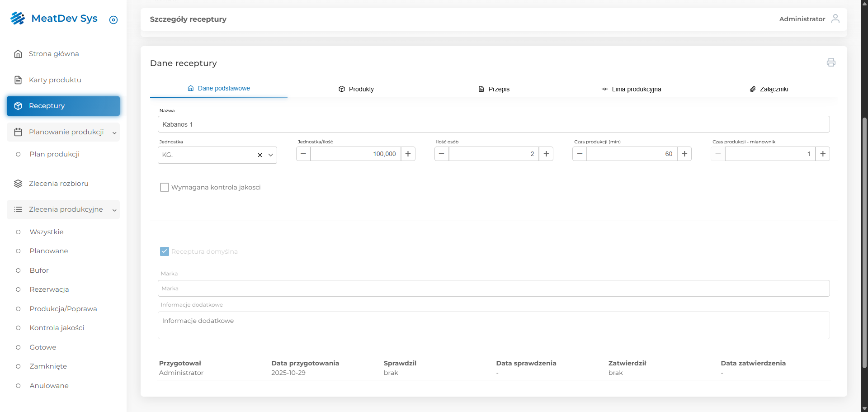Click the Administrator user profile icon

(835, 19)
